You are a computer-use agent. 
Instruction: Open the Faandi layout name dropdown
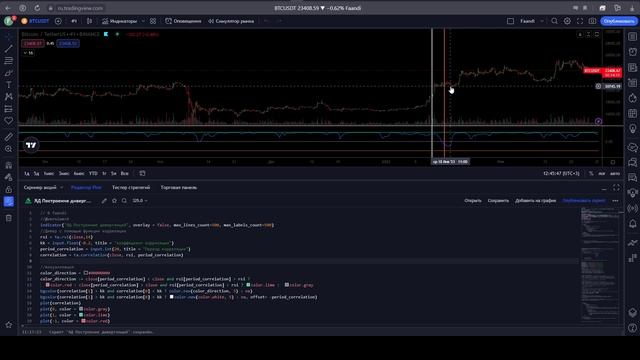[531, 21]
